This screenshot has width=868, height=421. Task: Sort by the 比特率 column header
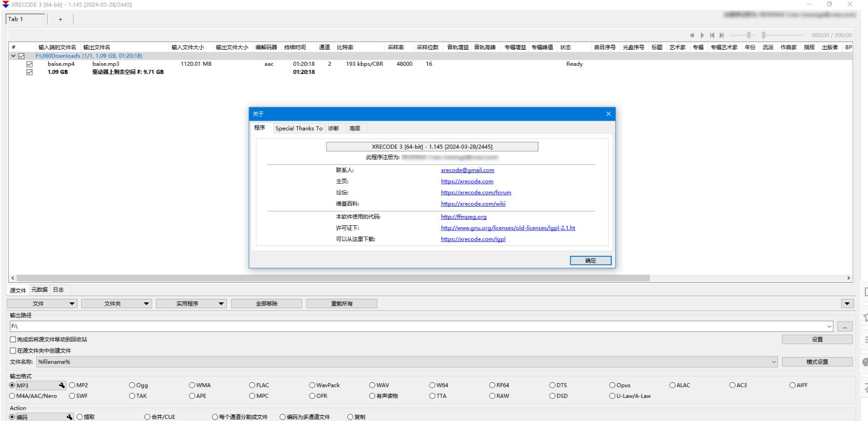coord(360,47)
